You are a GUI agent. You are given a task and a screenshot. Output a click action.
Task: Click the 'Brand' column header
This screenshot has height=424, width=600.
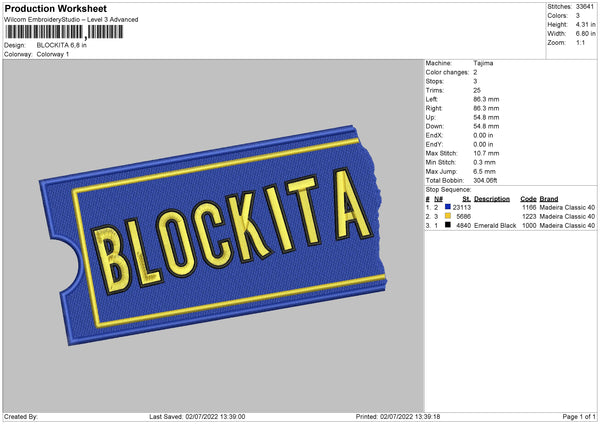point(549,199)
